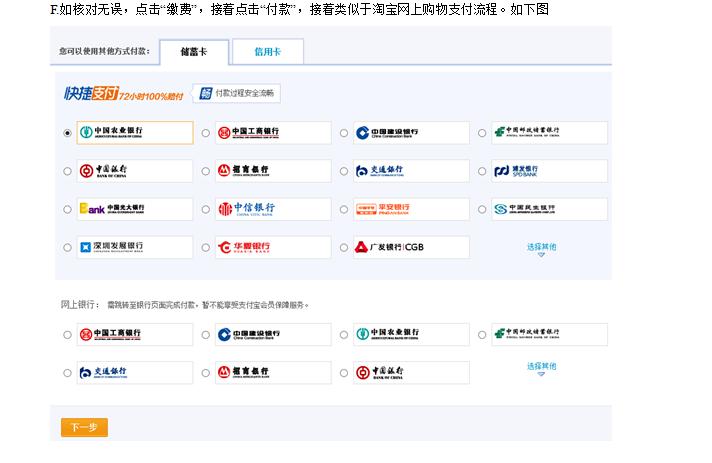712x463 pixels.
Task: Click the 快捷支付 logo
Action: (91, 94)
